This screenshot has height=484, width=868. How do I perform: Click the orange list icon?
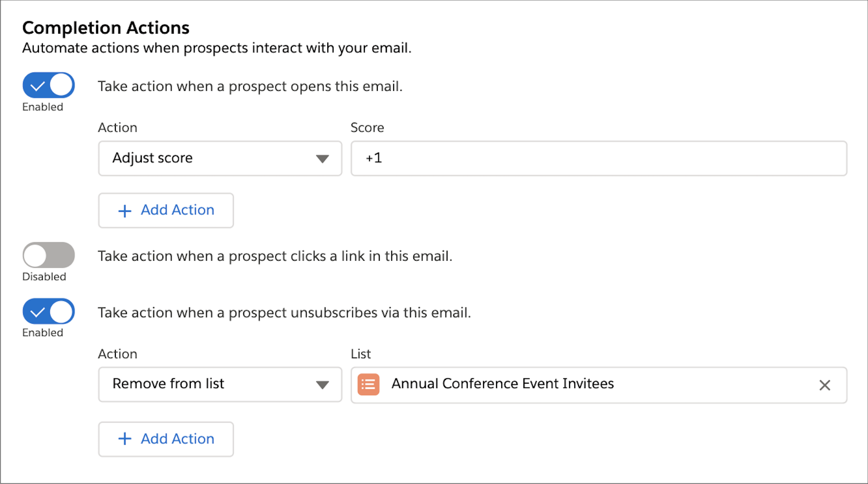pos(369,385)
